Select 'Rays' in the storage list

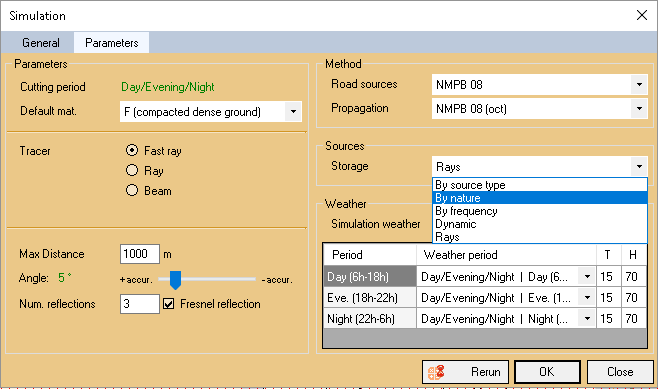pos(540,237)
